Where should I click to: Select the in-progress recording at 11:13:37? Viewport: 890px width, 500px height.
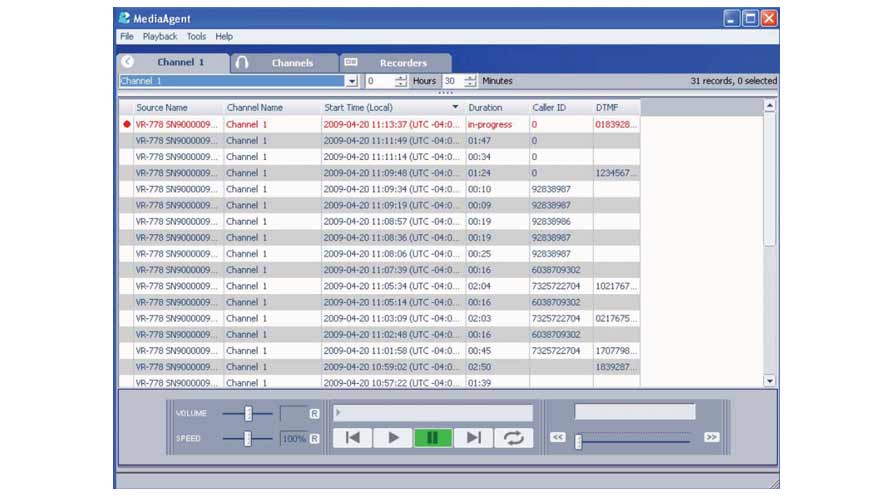pos(379,124)
